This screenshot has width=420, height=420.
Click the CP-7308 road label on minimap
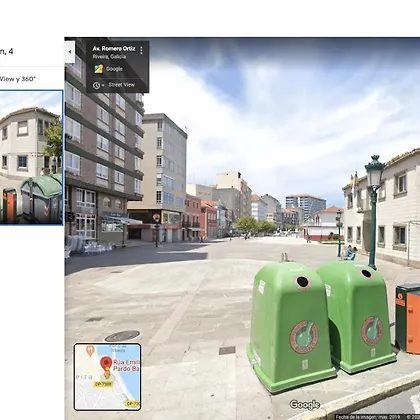point(103,384)
